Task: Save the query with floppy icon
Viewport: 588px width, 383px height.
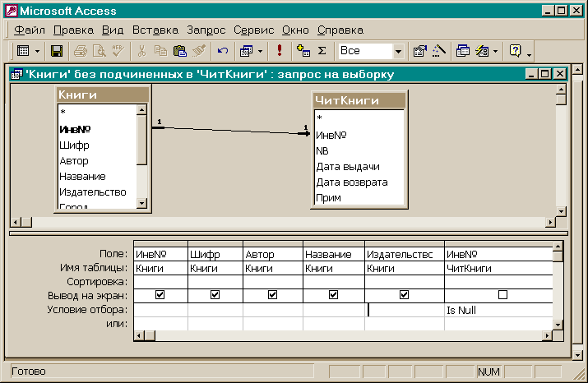Action: coord(57,51)
